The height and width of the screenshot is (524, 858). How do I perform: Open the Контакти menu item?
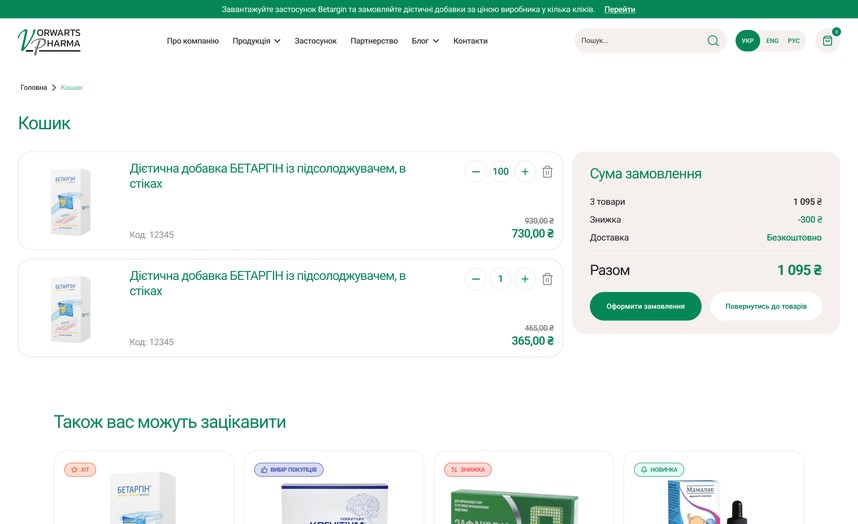[470, 41]
